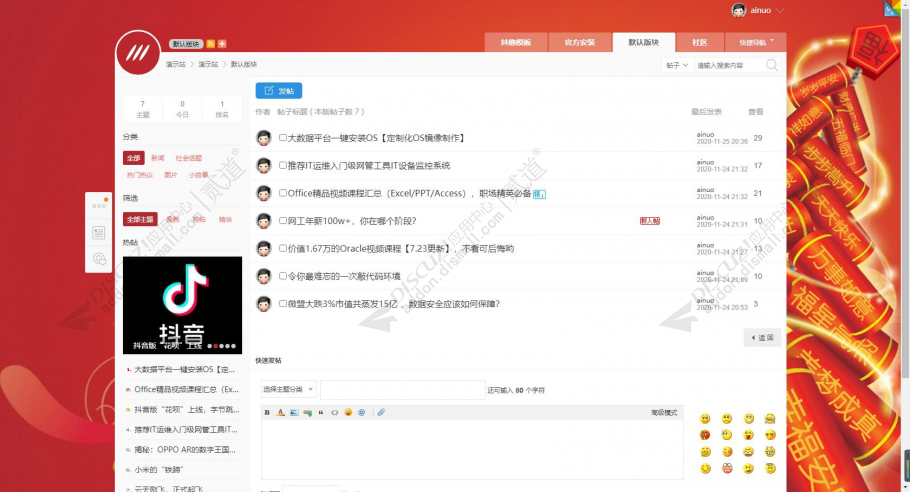Click the insert image icon in editor
The height and width of the screenshot is (492, 910).
(294, 413)
